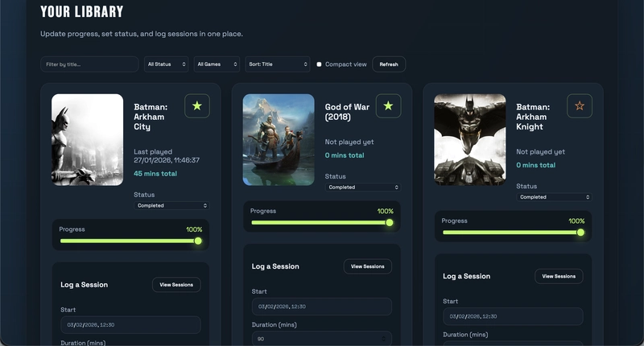Change Status dropdown on God of War card
This screenshot has width=644, height=346.
(x=363, y=187)
